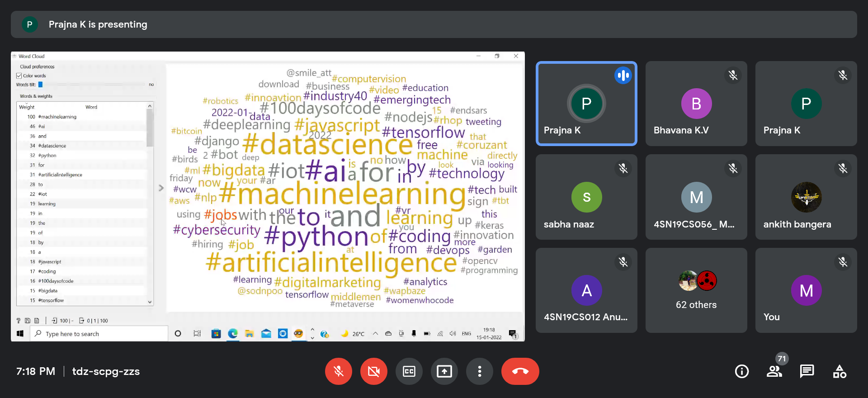
Task: Open meeting details info icon
Action: pyautogui.click(x=741, y=371)
